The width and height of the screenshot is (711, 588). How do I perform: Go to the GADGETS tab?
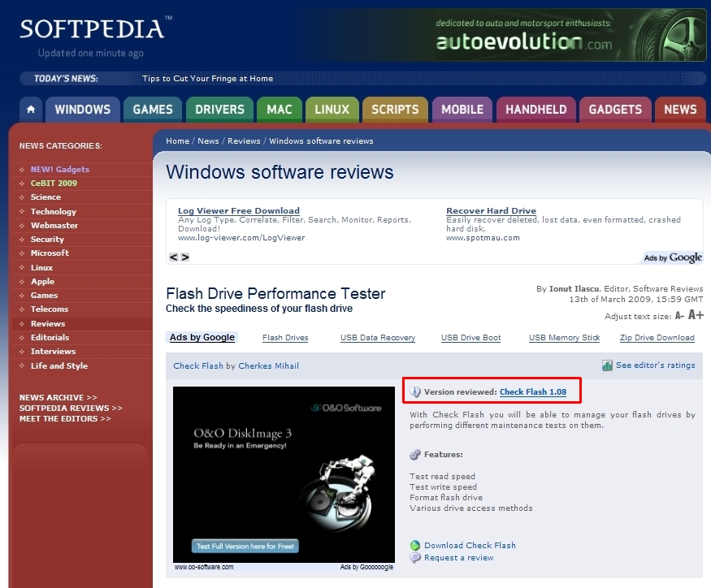coord(615,110)
